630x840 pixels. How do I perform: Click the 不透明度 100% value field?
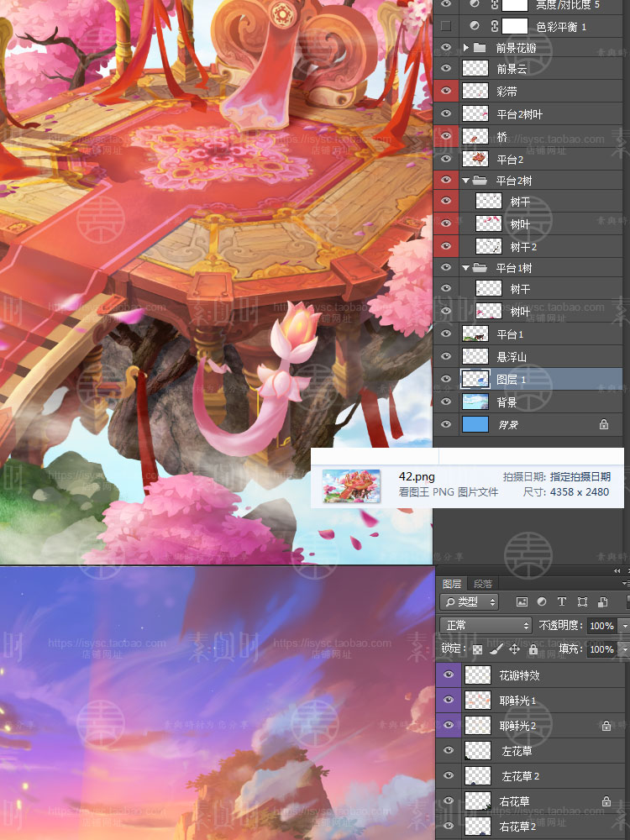tap(601, 625)
